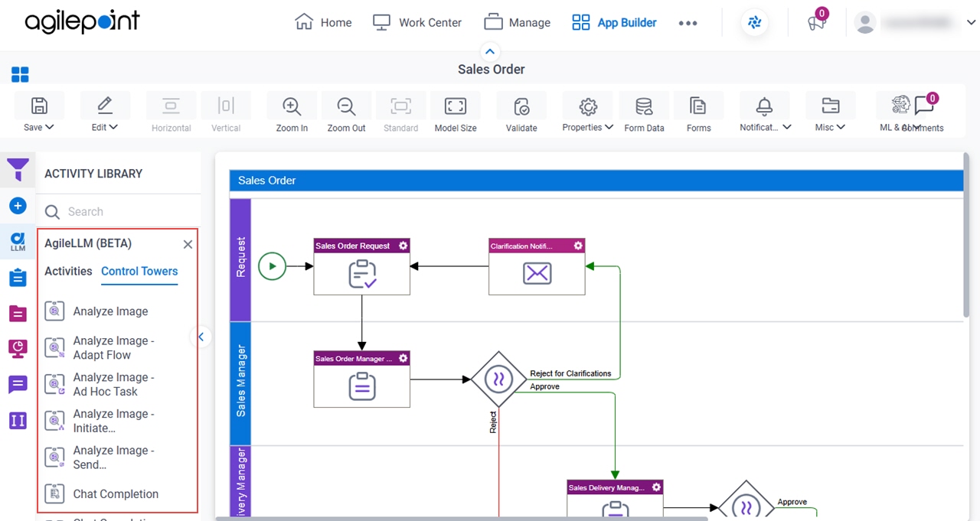This screenshot has width=980, height=521.
Task: Open the more options ellipsis menu
Action: (x=688, y=23)
